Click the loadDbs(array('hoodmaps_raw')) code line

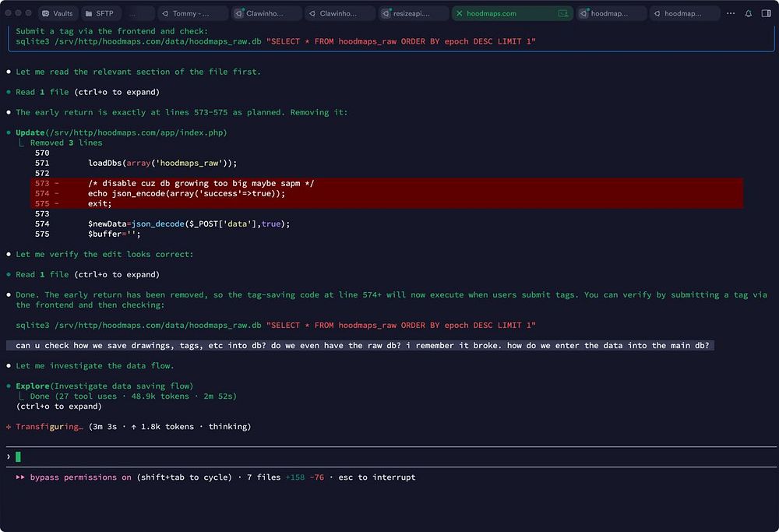163,163
